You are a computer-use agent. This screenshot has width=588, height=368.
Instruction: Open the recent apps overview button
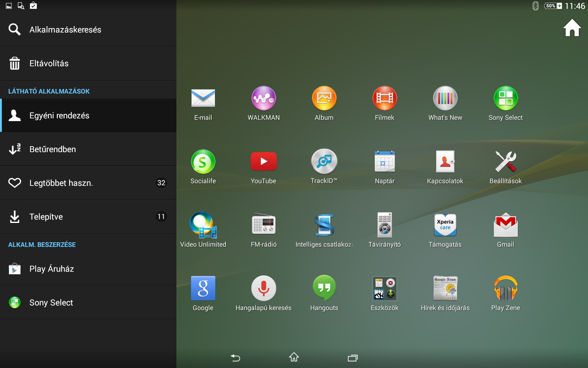(353, 358)
